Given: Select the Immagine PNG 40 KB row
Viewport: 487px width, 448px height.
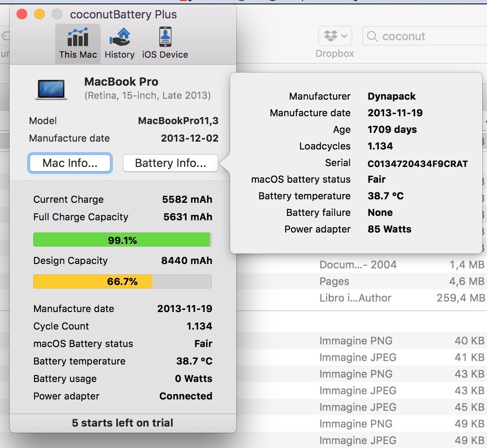Looking at the screenshot, I should pos(361,340).
